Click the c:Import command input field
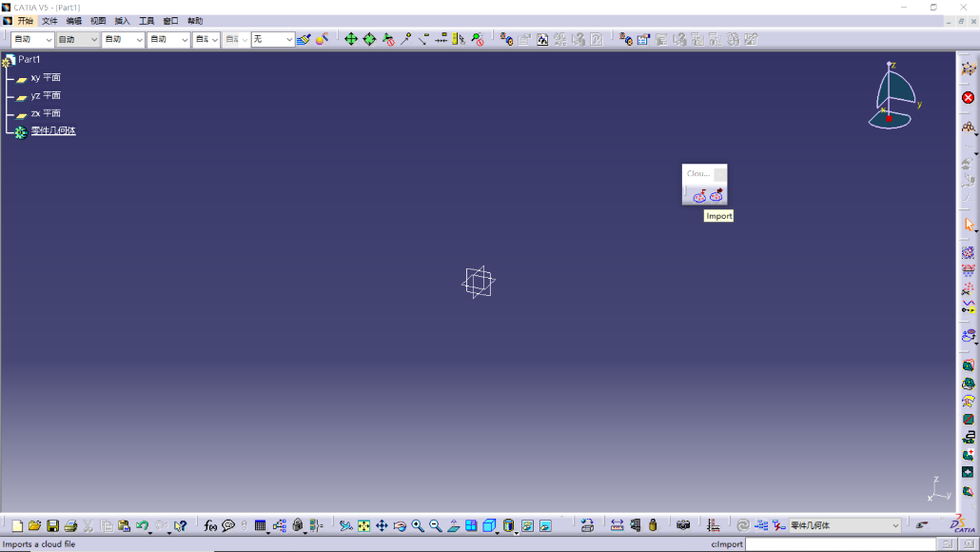 coord(841,543)
